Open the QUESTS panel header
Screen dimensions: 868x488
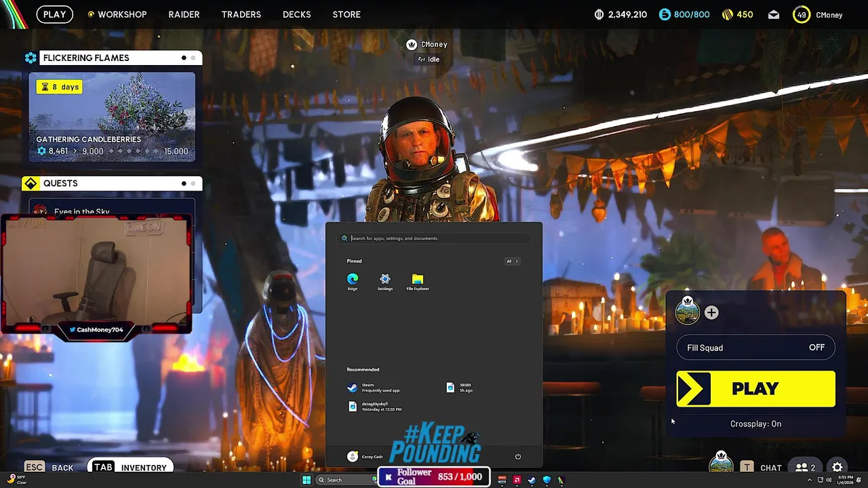tap(112, 183)
